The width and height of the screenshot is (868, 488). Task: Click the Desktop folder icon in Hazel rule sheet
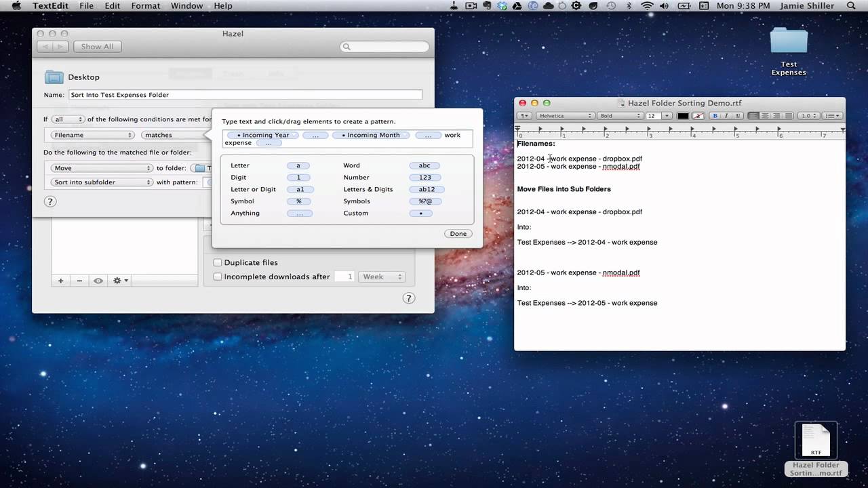click(54, 77)
